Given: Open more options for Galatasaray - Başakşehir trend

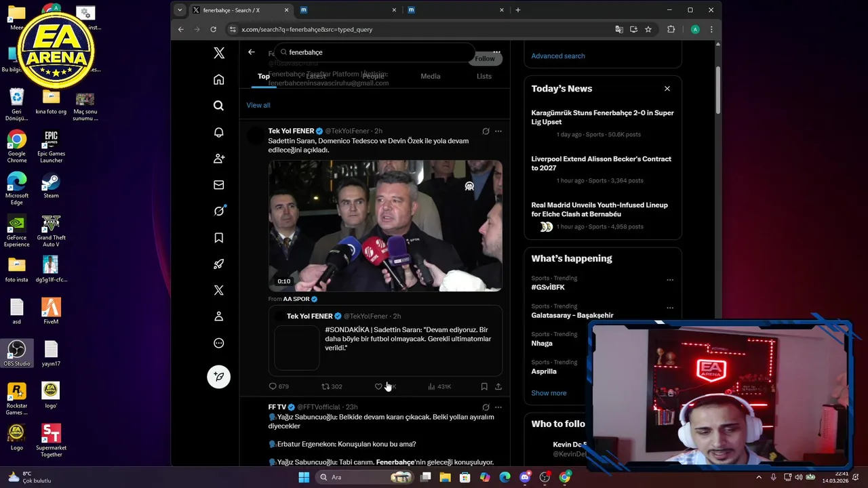Looking at the screenshot, I should [x=670, y=308].
